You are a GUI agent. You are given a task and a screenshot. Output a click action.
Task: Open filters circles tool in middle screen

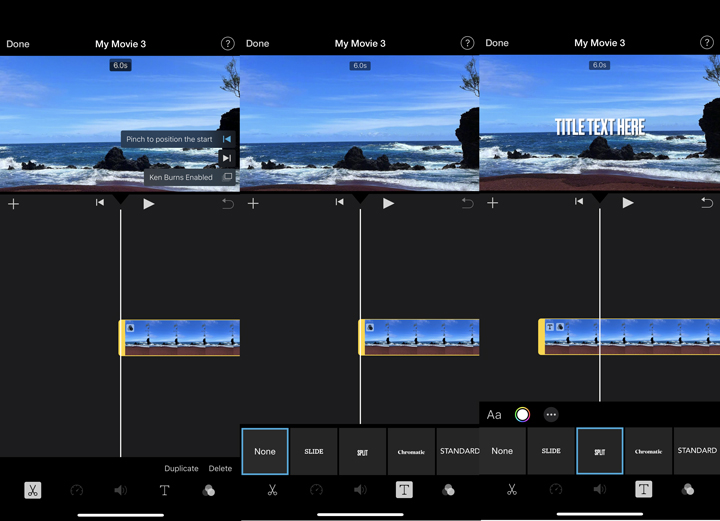(x=448, y=490)
